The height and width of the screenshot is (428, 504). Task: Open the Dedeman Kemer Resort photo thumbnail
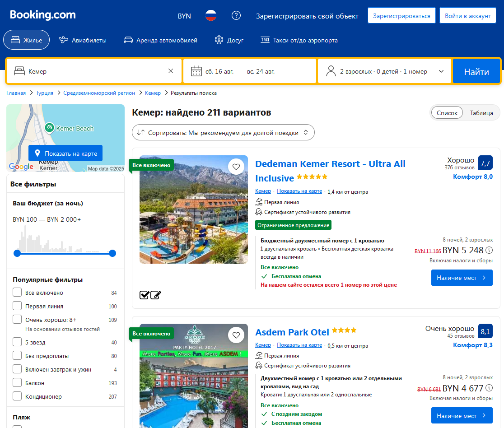(193, 209)
